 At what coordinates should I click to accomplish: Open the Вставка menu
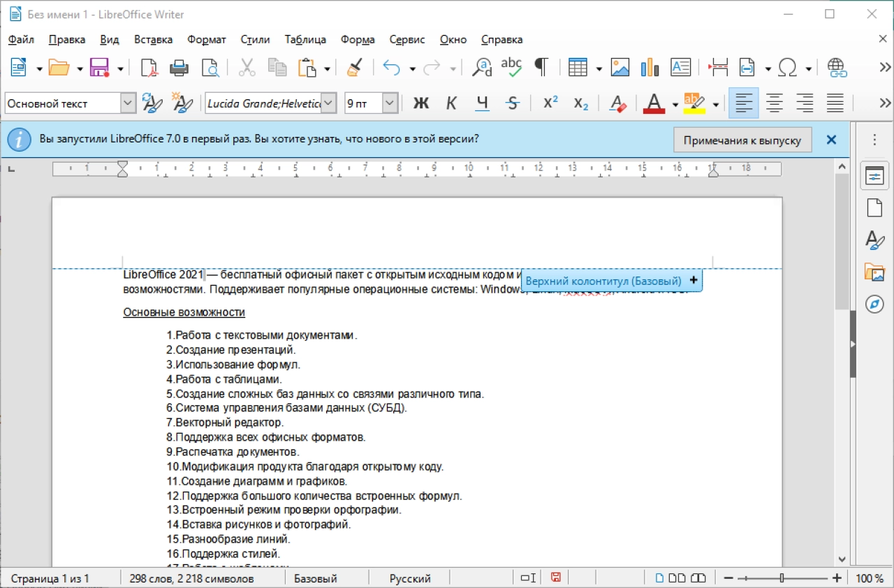tap(154, 40)
